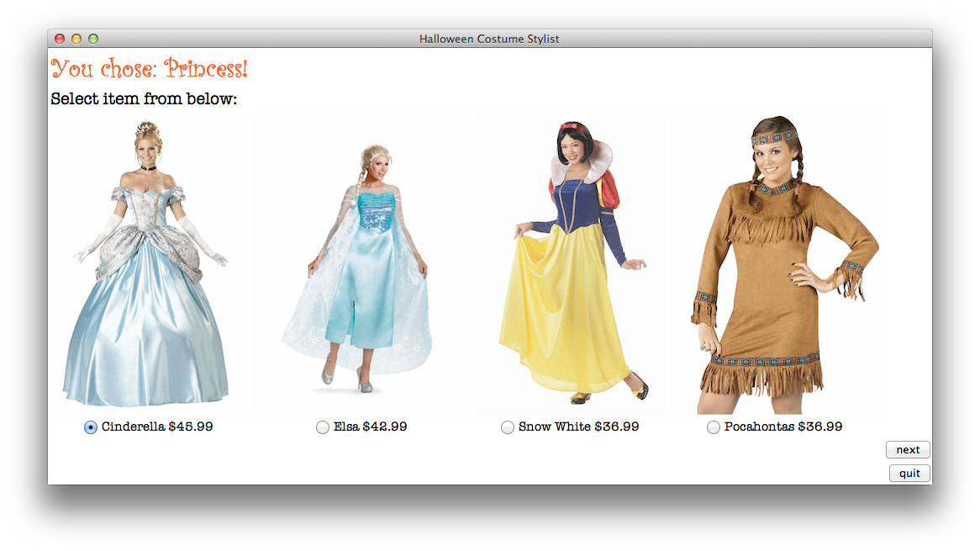Click the 'You chose: Princess!' heading
This screenshot has width=980, height=551.
150,68
